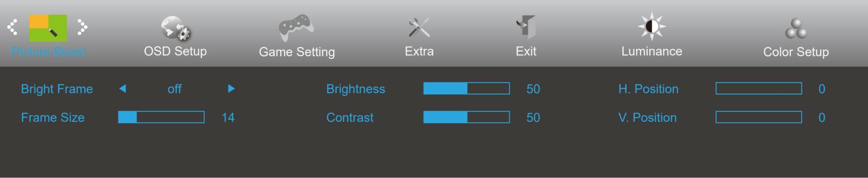Go to previous menu with left dotted chevron

pyautogui.click(x=12, y=27)
